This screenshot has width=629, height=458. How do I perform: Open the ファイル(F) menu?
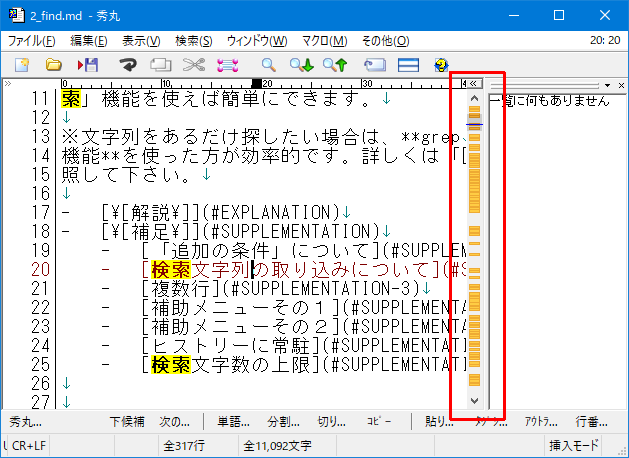(x=32, y=41)
